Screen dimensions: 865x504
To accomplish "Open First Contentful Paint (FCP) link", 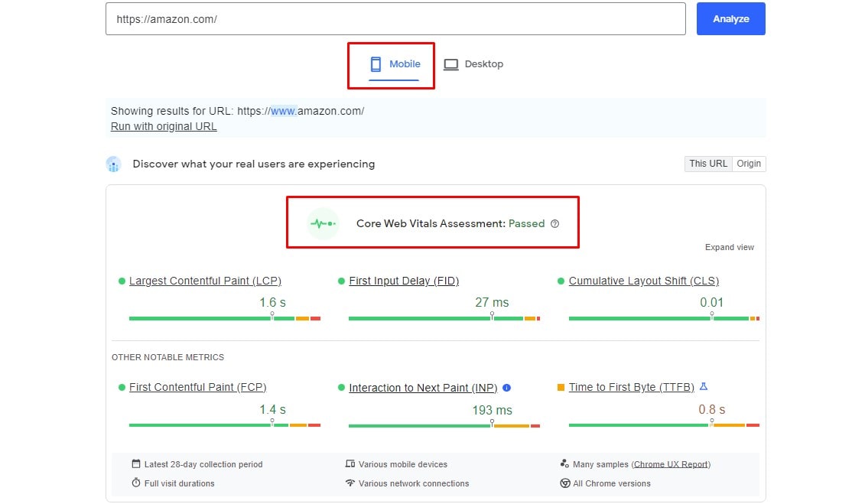I will [197, 387].
